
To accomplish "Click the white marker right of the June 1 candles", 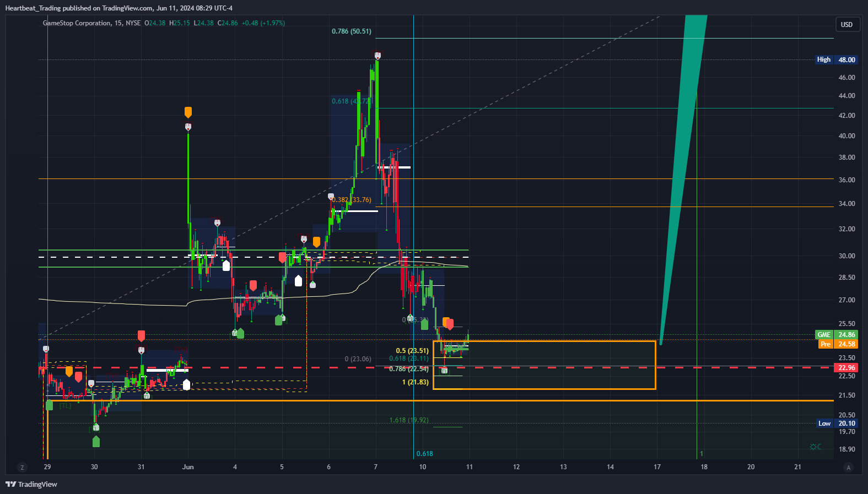I will [186, 384].
